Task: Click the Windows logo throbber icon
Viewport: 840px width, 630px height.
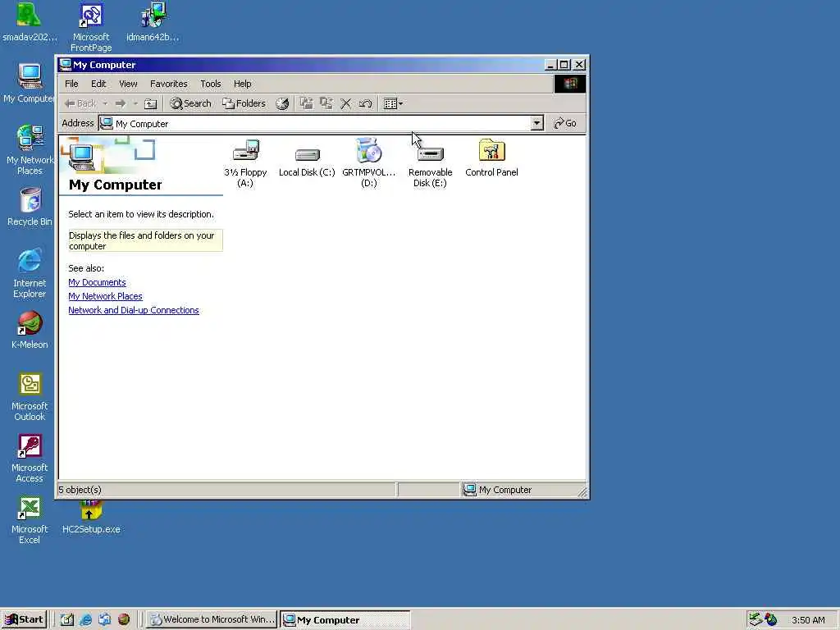Action: tap(569, 84)
